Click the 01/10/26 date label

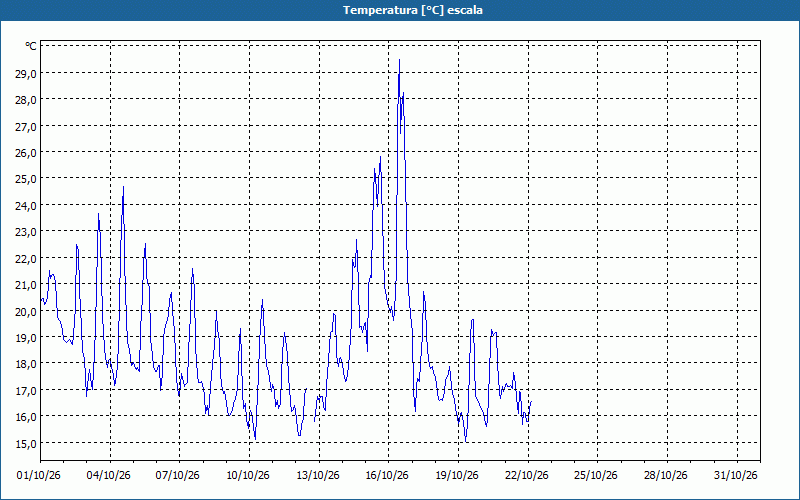(x=39, y=475)
